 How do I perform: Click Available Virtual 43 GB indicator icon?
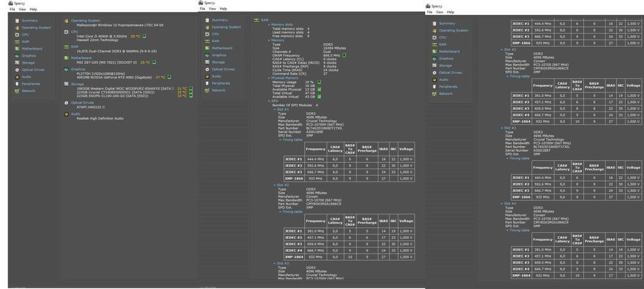click(319, 97)
